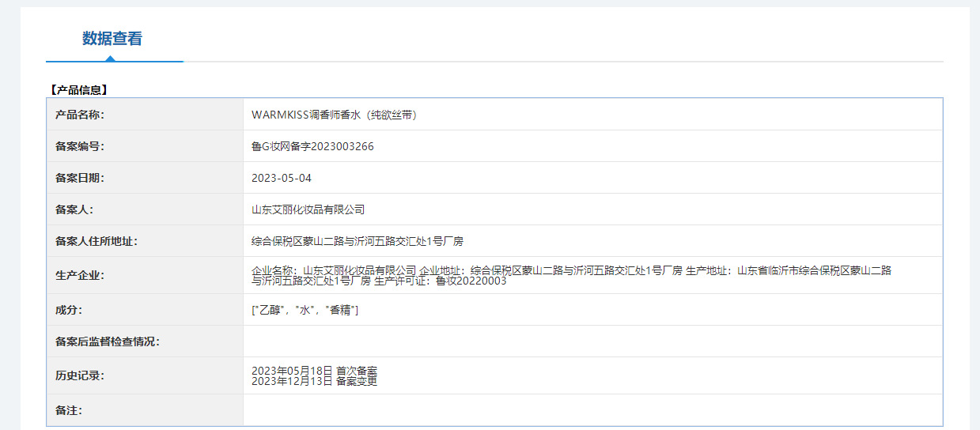This screenshot has width=980, height=430.
Task: Click the 备案后监督检查情况 label cell
Action: 145,341
